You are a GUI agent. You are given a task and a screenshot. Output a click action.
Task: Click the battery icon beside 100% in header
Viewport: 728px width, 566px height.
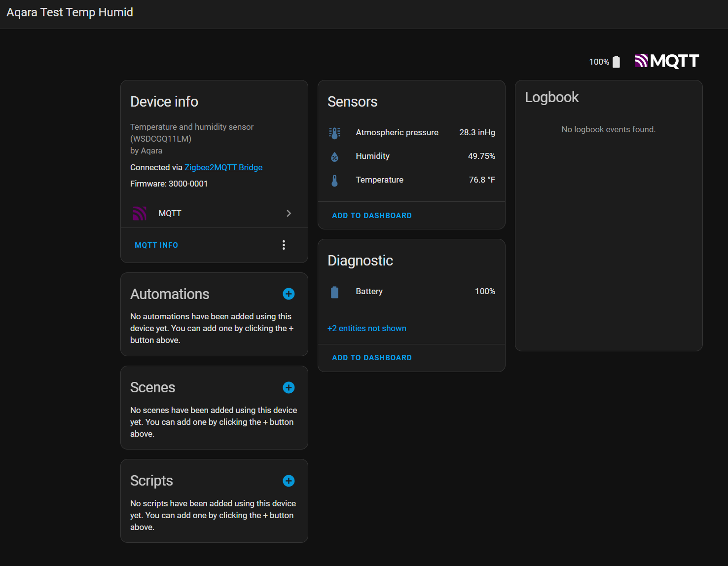[x=616, y=62]
